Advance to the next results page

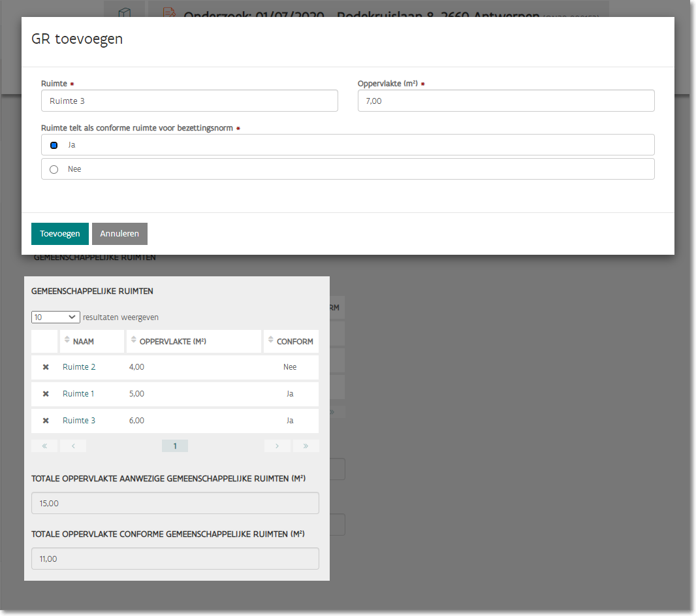(277, 446)
